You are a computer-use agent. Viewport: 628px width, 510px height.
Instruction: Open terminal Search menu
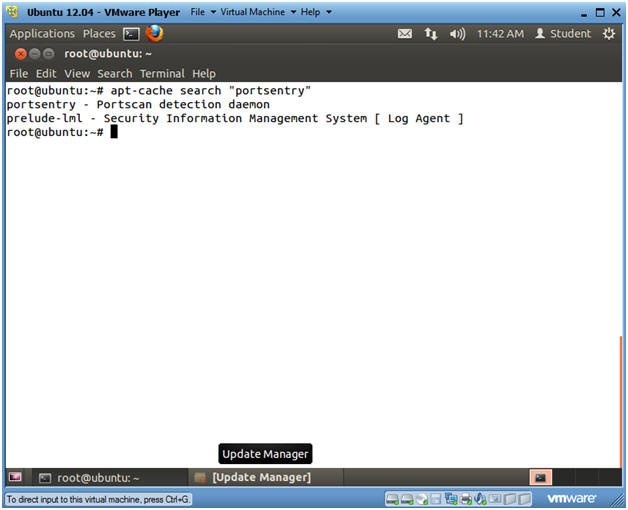(x=115, y=74)
